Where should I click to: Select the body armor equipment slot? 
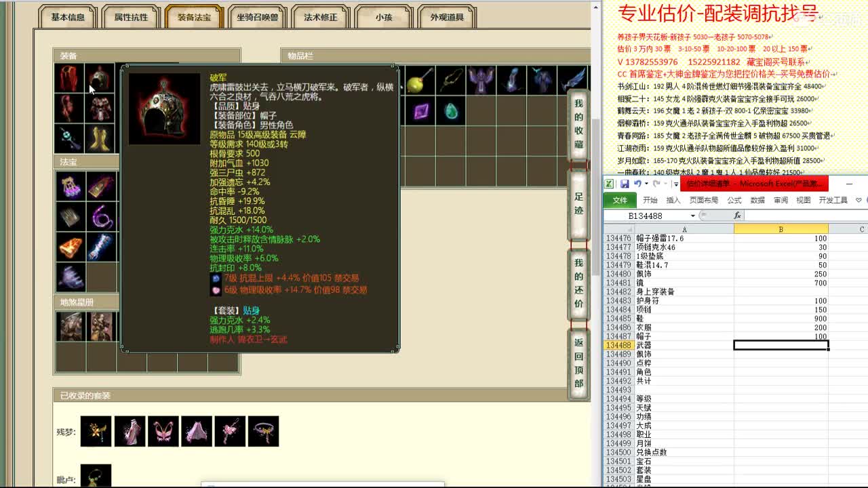[x=100, y=108]
